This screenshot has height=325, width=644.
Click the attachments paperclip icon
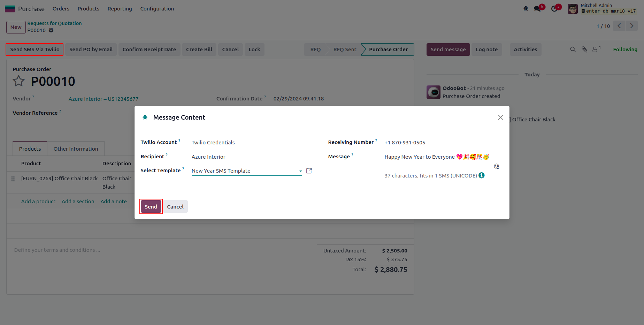coord(584,50)
